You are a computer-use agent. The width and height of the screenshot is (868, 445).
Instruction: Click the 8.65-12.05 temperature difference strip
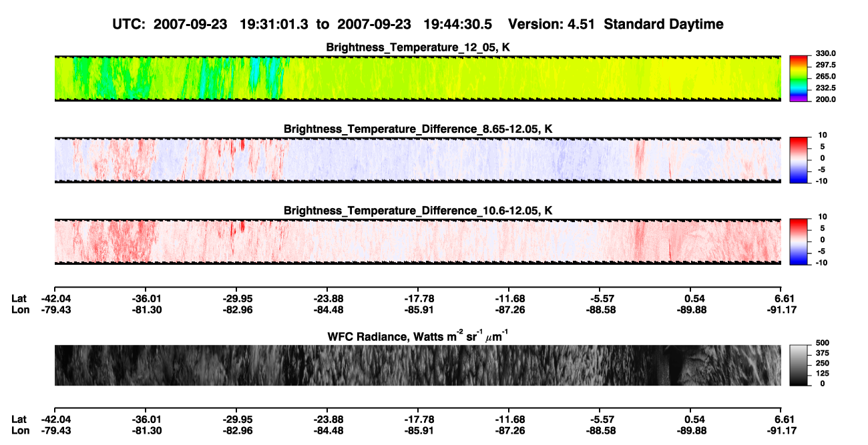[x=417, y=160]
